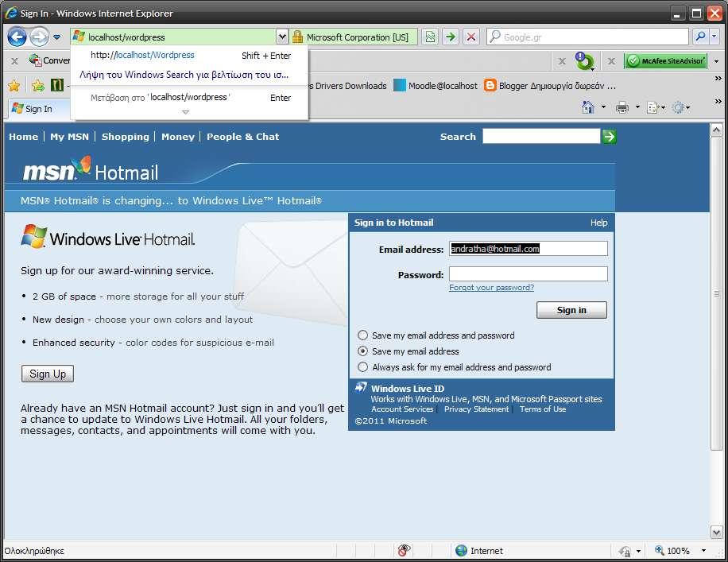Close the McAfee toolbar with its X
Image resolution: width=728 pixels, height=562 pixels.
611,61
